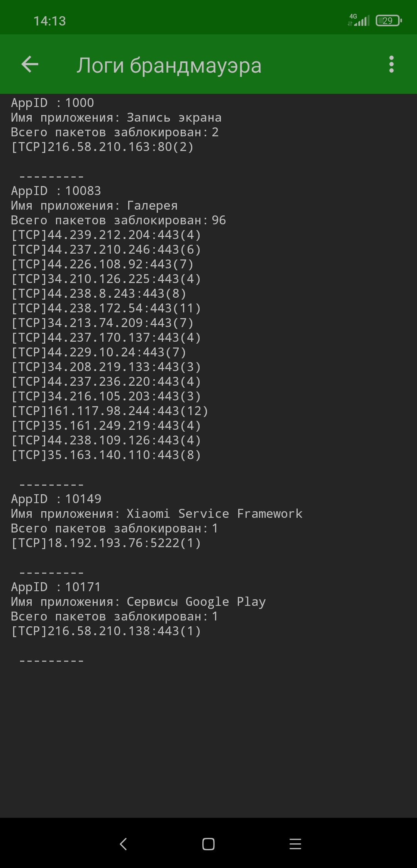The image size is (417, 868).
Task: Select the 'Логи брандмауэра' title
Action: click(169, 65)
